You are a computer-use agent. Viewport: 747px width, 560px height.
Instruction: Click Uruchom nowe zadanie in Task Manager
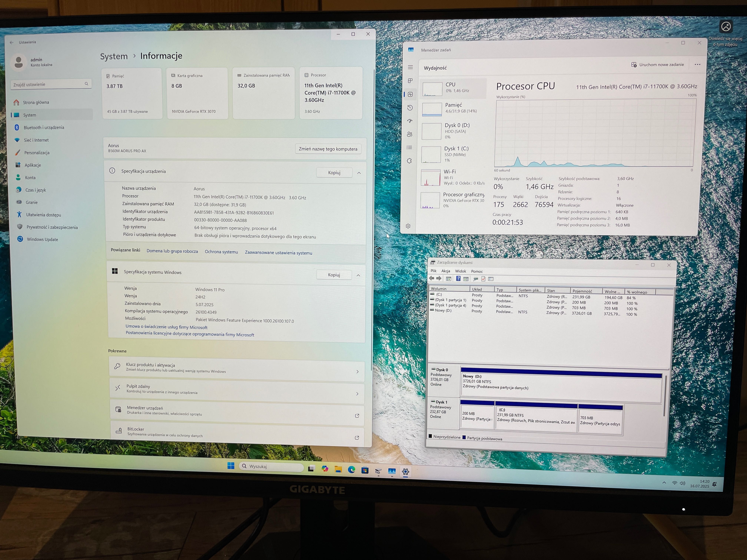[x=658, y=64]
